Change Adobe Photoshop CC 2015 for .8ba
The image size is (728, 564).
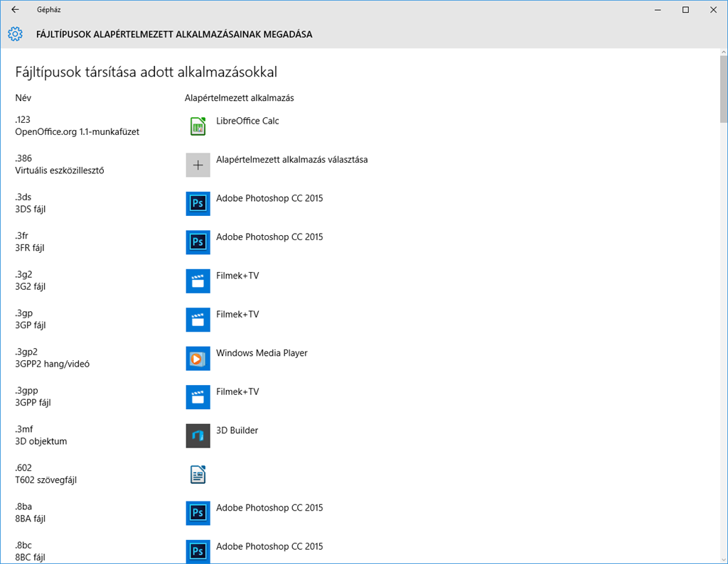coord(269,508)
